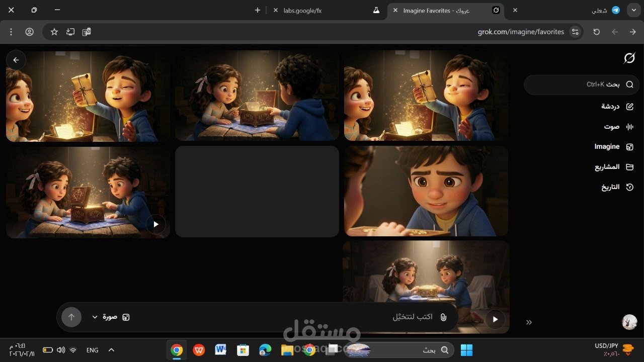This screenshot has height=362, width=644.
Task: Open Word from the taskbar
Action: point(221,350)
